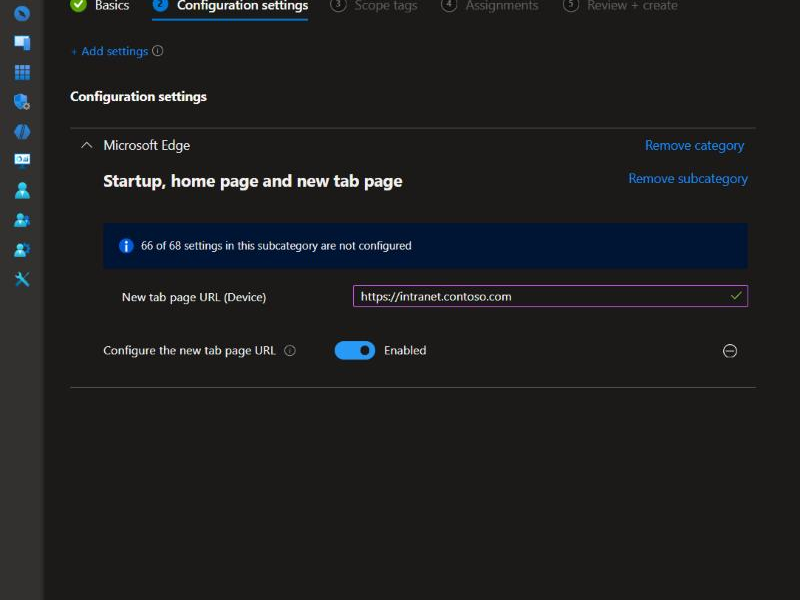Click the Microsoft Edge category title

click(147, 145)
